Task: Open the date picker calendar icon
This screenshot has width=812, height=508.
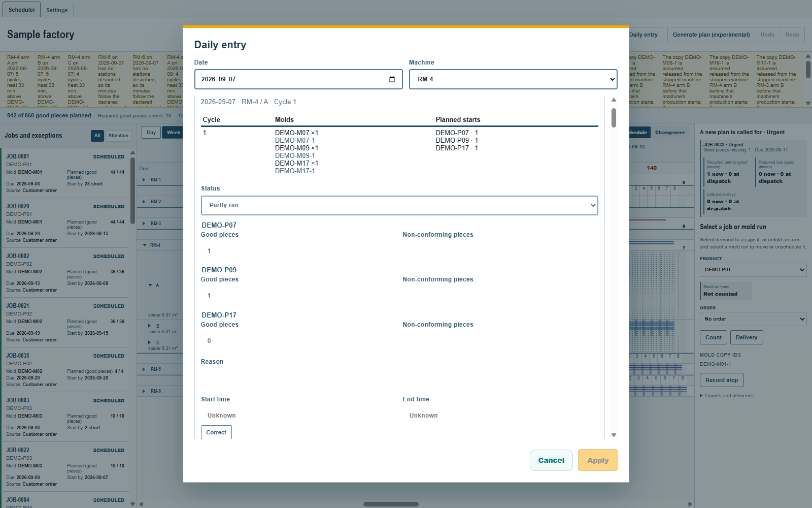Action: 392,79
